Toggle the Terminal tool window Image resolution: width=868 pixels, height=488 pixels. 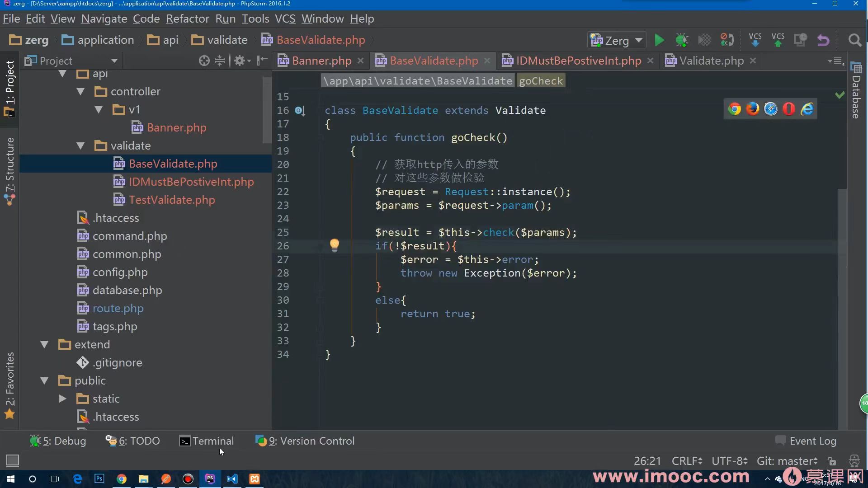(207, 441)
